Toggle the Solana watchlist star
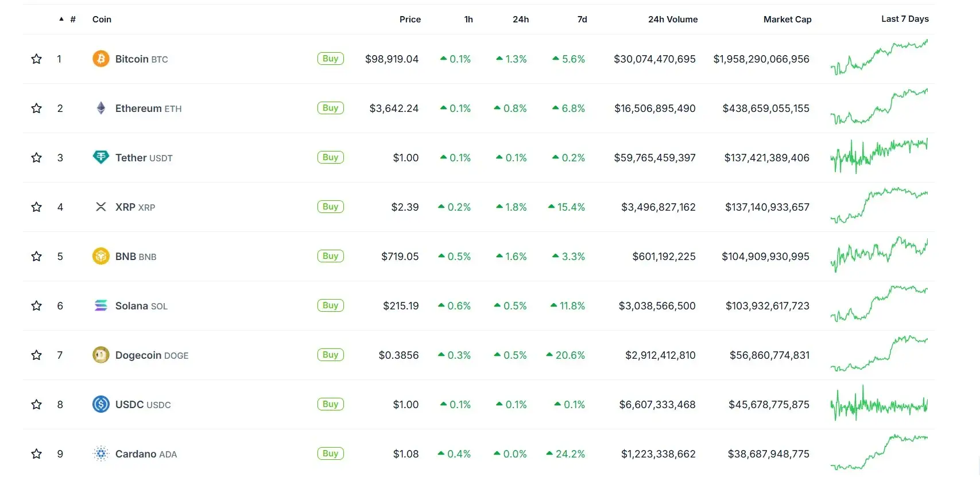Image resolution: width=980 pixels, height=477 pixels. tap(36, 305)
